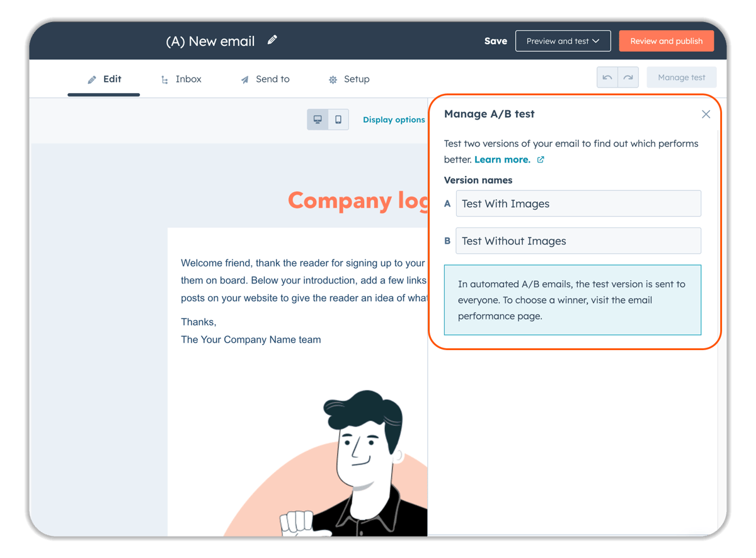Switch to the Inbox tab
The image size is (756, 558).
coord(181,79)
